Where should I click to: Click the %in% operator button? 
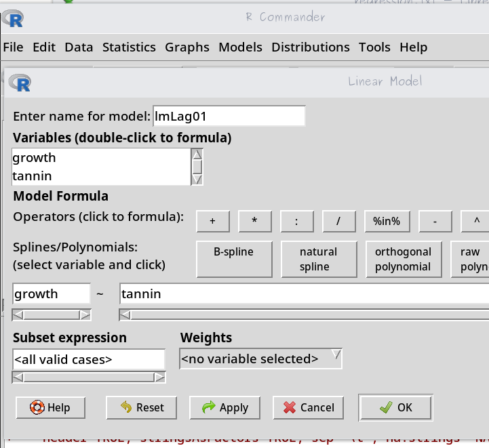tap(386, 221)
